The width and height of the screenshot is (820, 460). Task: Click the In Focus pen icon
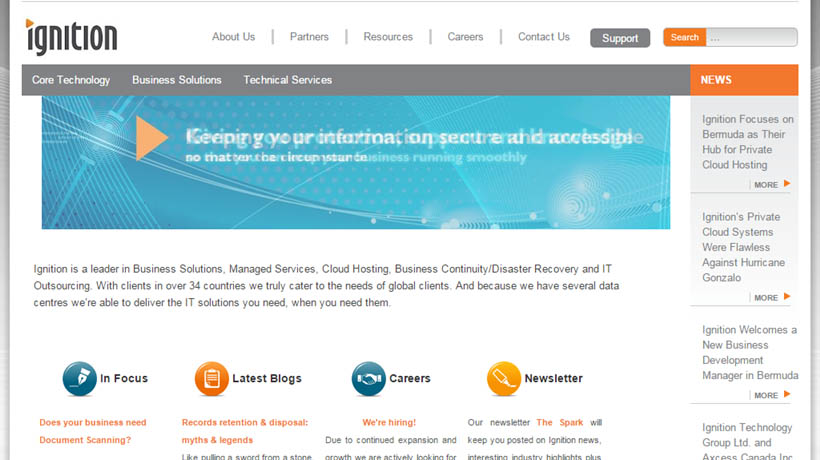[x=79, y=378]
